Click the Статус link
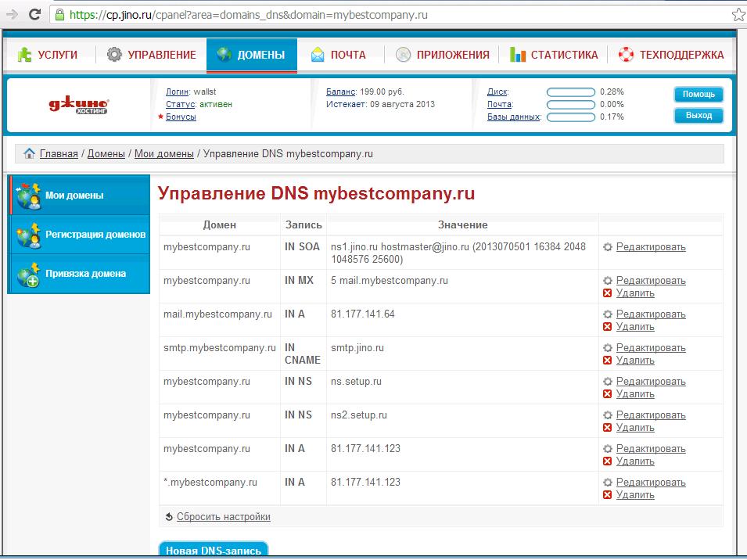Screen dimensions: 747x560 (180, 104)
